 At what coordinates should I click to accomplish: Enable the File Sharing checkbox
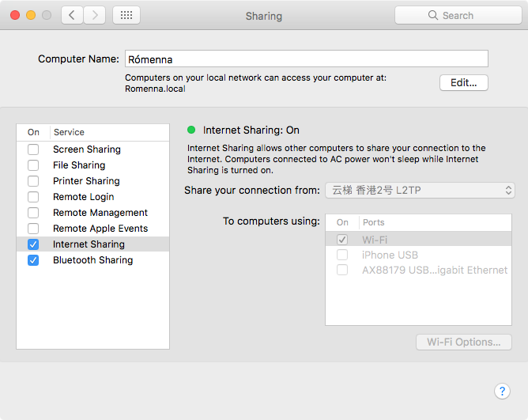tap(33, 165)
